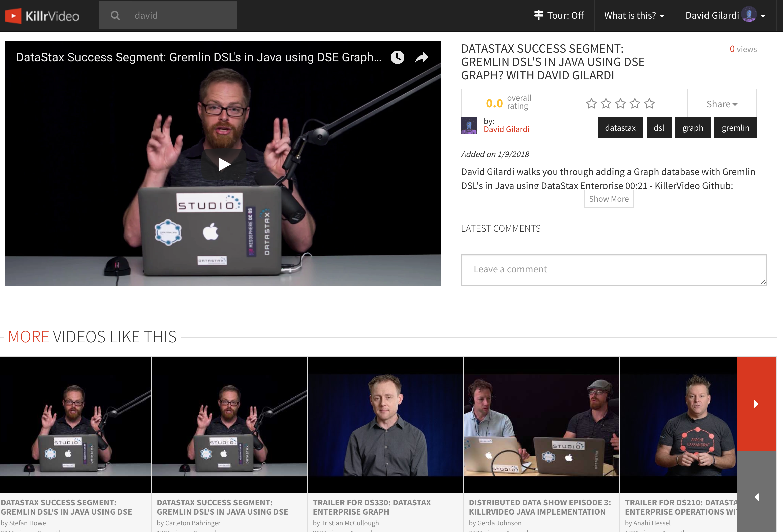Click by Gerda Johnson text
The width and height of the screenshot is (783, 532).
[x=495, y=523]
